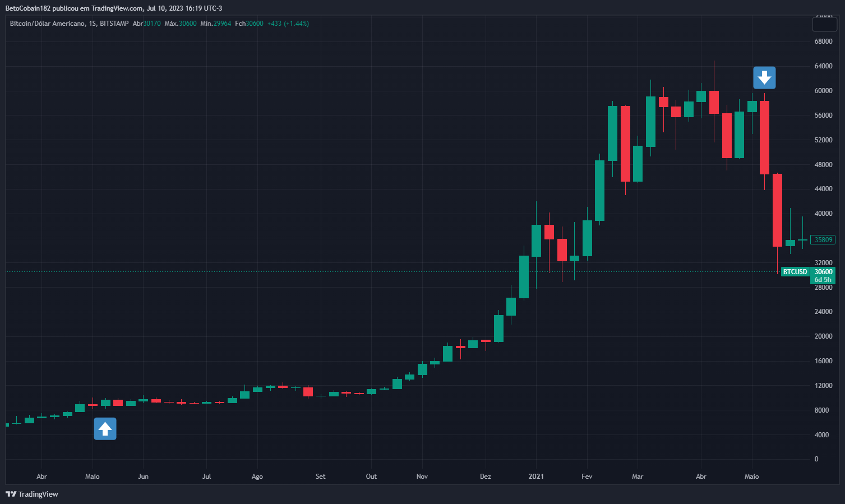Open the TradingView logo link
The width and height of the screenshot is (845, 504).
pos(32,494)
